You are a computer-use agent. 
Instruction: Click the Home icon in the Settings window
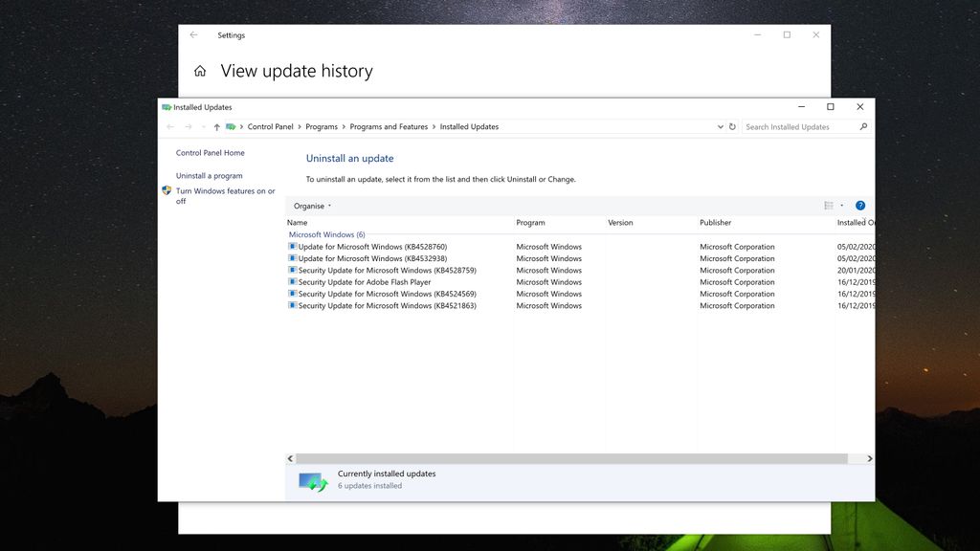tap(199, 70)
